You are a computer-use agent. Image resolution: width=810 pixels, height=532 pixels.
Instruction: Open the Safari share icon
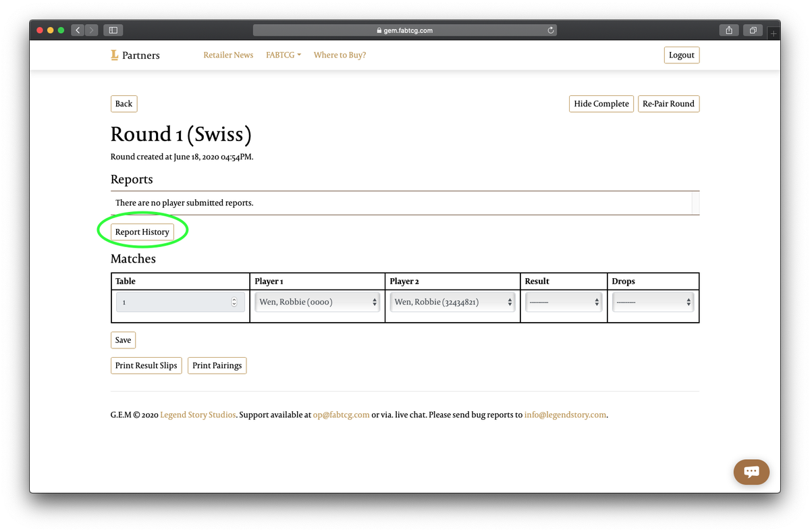click(729, 30)
